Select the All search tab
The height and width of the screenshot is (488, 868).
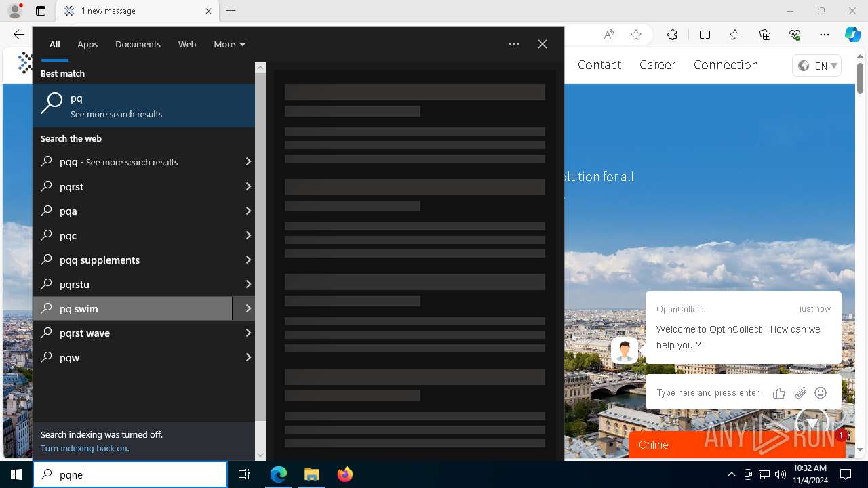(x=54, y=45)
